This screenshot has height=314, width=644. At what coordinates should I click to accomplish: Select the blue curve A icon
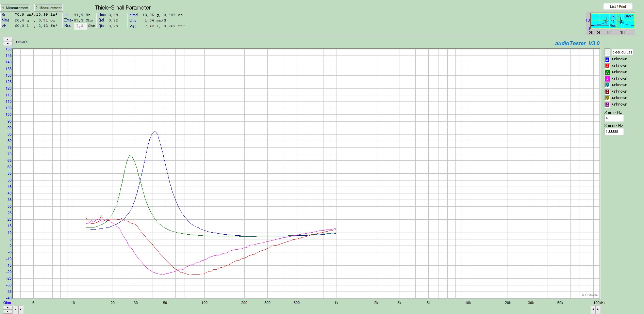[607, 60]
